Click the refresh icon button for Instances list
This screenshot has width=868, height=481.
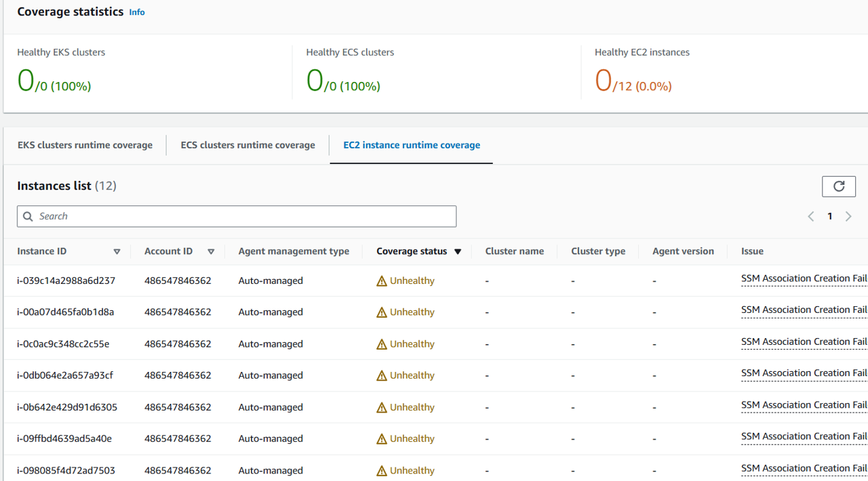tap(839, 186)
